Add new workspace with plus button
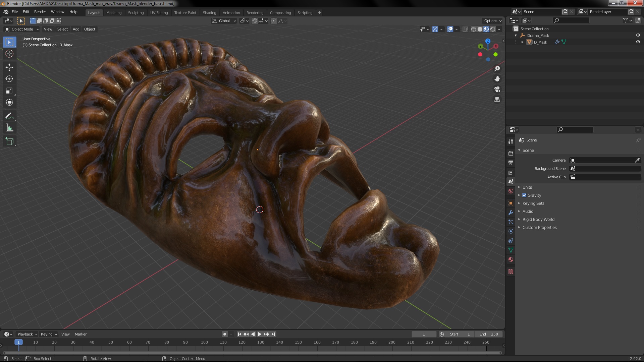 [319, 13]
